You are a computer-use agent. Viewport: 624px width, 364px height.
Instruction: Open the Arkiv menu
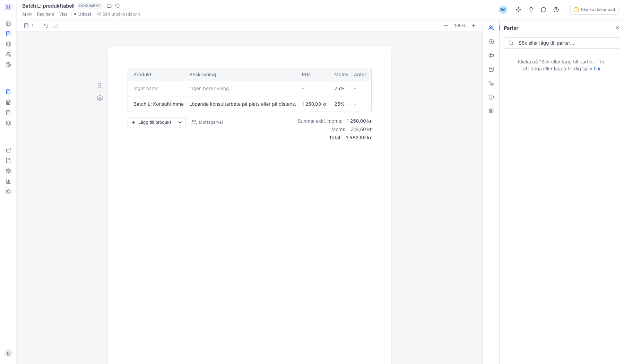(x=27, y=14)
